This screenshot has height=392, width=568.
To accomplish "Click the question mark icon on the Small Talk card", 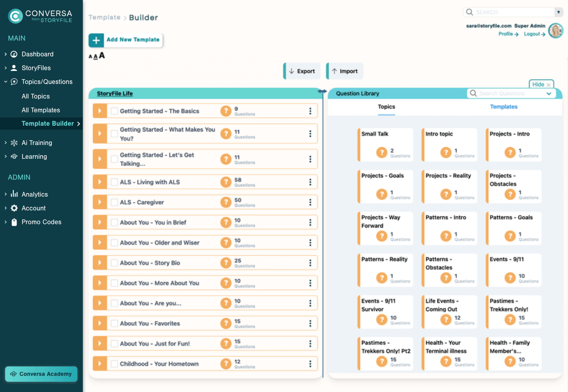I will pos(381,152).
